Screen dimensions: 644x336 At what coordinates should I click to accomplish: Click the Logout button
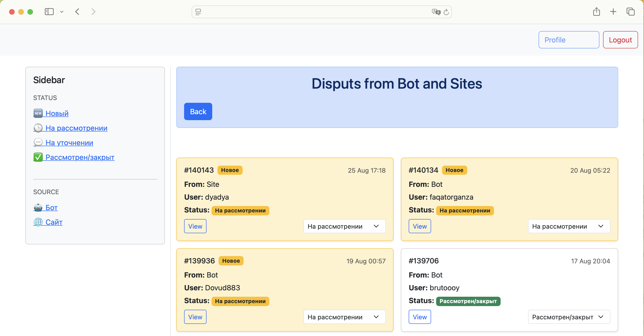pyautogui.click(x=620, y=40)
